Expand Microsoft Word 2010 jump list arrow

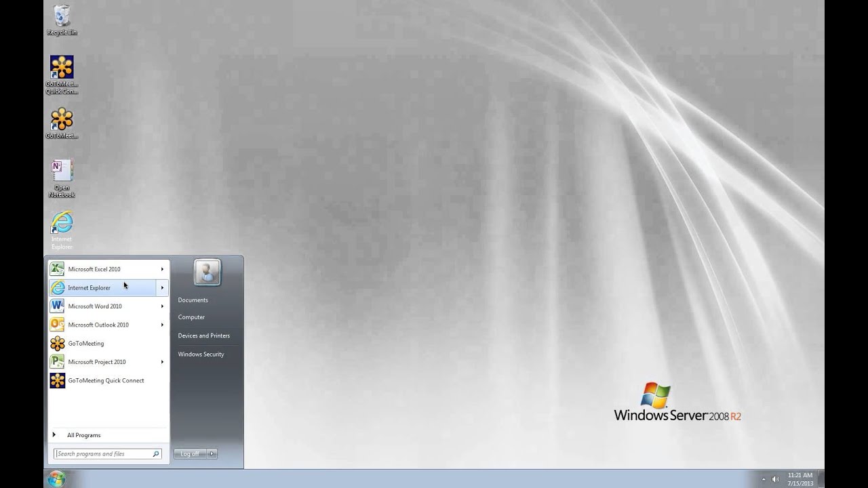click(x=162, y=306)
